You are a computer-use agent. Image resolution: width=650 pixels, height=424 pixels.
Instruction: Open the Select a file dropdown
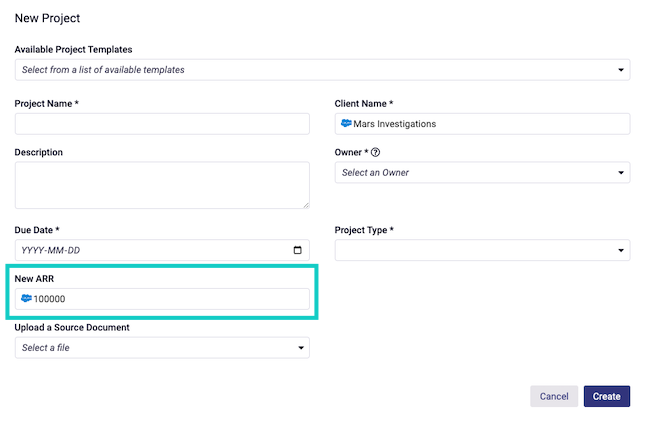click(x=162, y=347)
